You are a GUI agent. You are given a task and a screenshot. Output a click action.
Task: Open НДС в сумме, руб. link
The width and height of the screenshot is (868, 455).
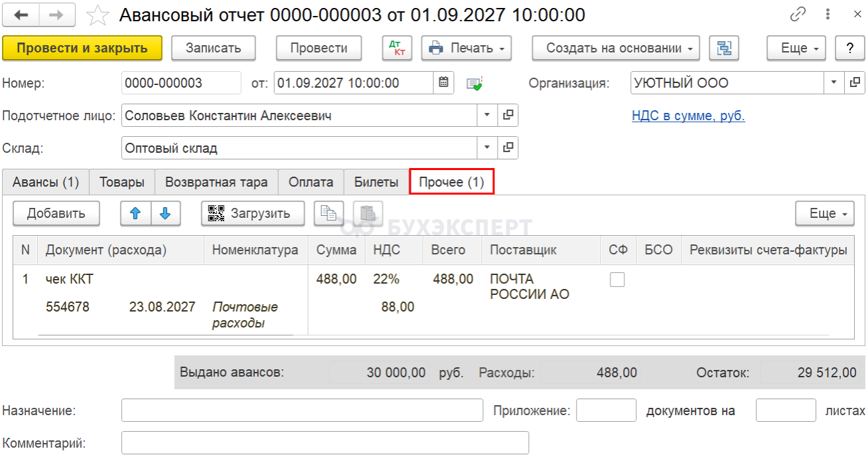(688, 116)
